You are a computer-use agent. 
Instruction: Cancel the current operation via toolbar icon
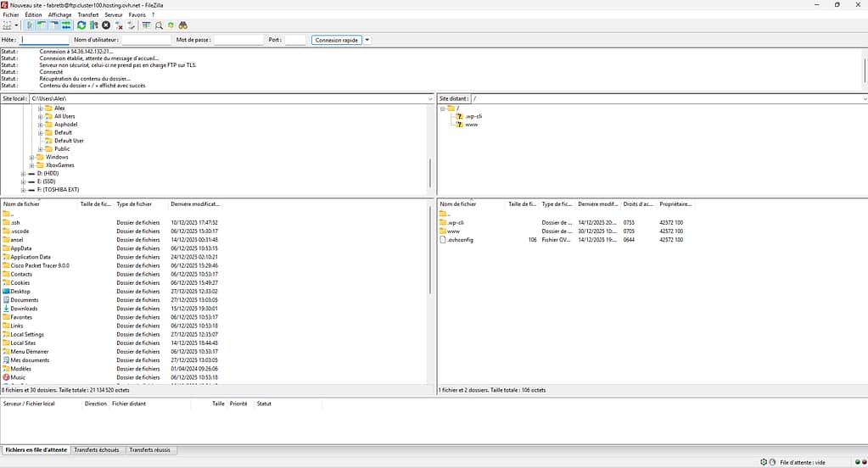pyautogui.click(x=106, y=25)
